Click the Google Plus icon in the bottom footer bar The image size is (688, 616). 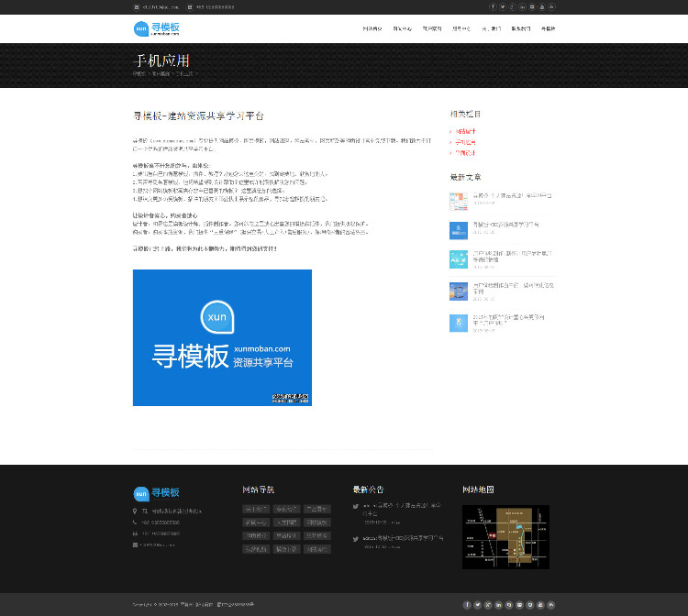(x=487, y=605)
